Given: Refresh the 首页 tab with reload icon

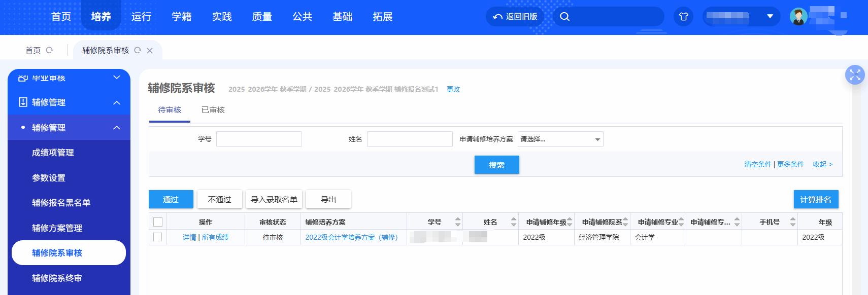Looking at the screenshot, I should pos(50,50).
